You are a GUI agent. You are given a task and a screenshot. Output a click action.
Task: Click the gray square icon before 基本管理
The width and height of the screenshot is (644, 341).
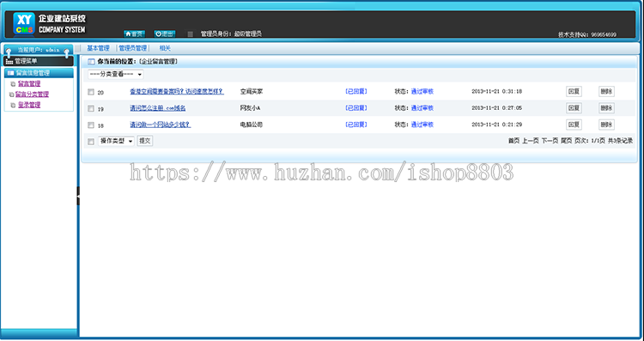click(78, 48)
